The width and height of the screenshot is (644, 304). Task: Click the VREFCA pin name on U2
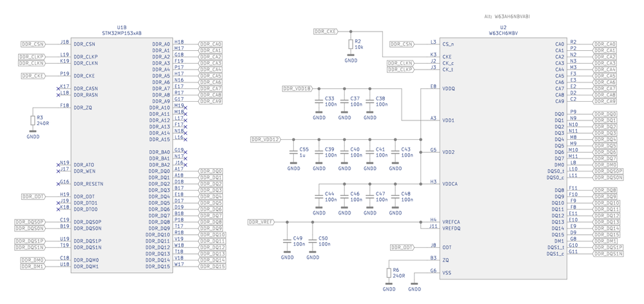tap(451, 222)
